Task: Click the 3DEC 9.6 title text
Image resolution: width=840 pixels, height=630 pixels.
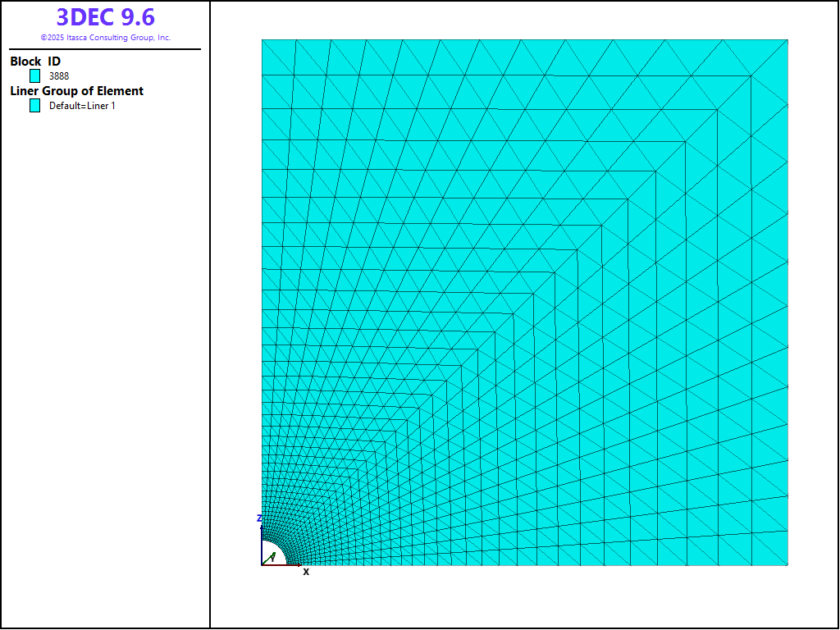Action: click(x=105, y=17)
